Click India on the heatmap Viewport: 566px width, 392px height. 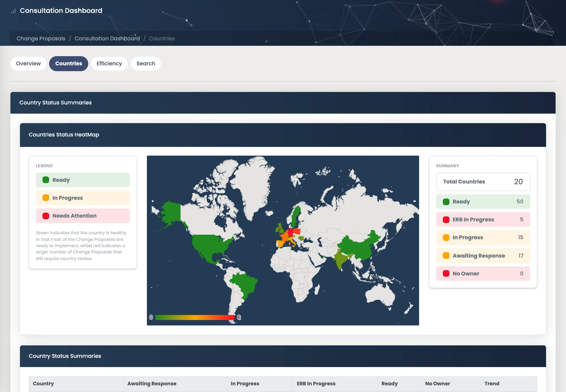pos(340,260)
